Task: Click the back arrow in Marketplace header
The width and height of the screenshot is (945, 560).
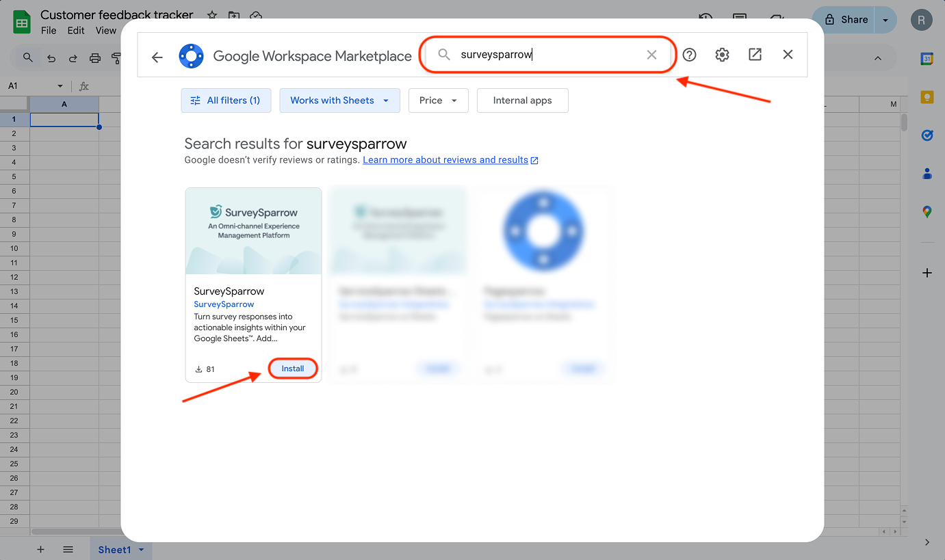Action: [157, 57]
